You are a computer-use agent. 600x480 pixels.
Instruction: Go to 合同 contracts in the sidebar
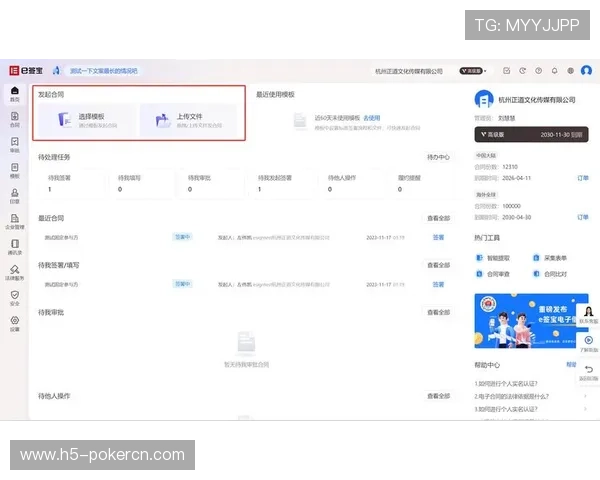15,119
